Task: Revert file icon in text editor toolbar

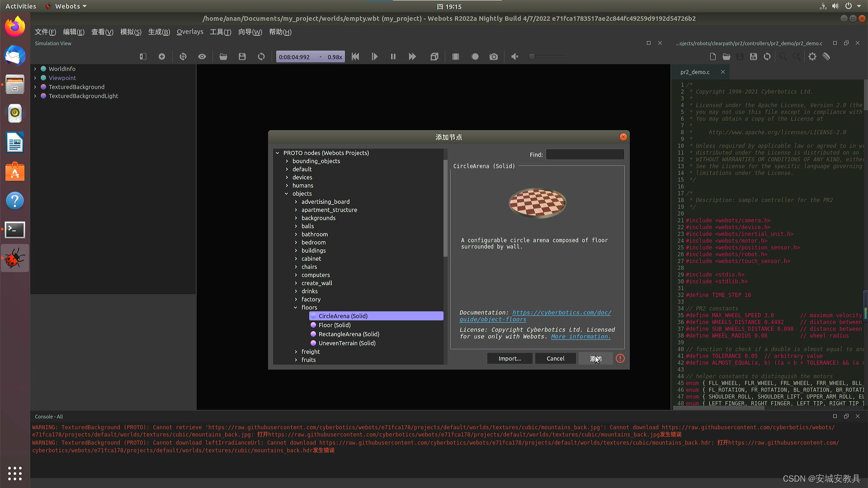Action: coord(767,56)
